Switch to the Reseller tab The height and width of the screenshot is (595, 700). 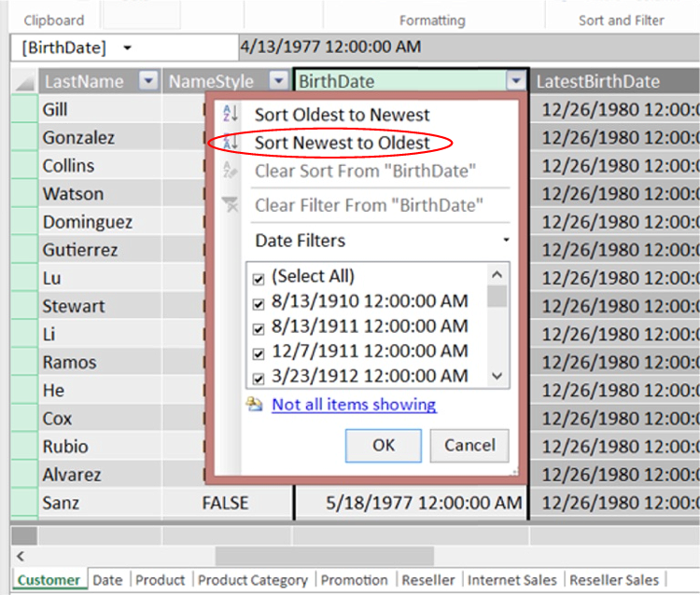[x=428, y=580]
